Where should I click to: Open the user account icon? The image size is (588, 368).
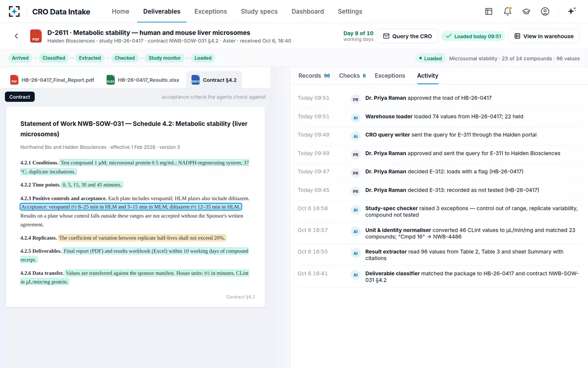pos(545,11)
